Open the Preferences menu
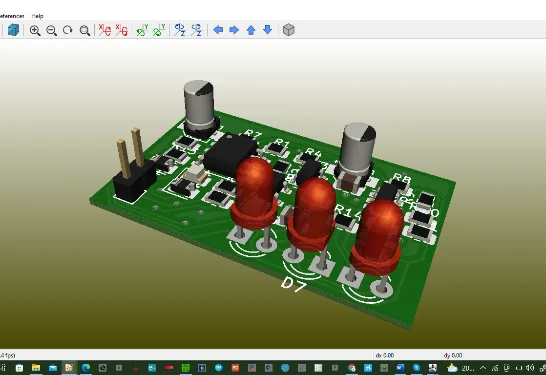Viewport: 546px width, 375px height. click(x=12, y=16)
